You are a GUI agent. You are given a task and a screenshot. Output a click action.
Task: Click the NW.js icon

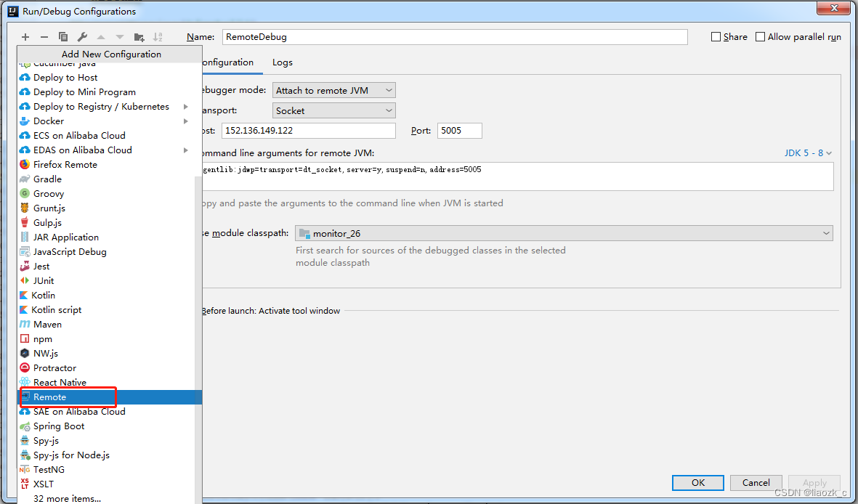pyautogui.click(x=25, y=354)
